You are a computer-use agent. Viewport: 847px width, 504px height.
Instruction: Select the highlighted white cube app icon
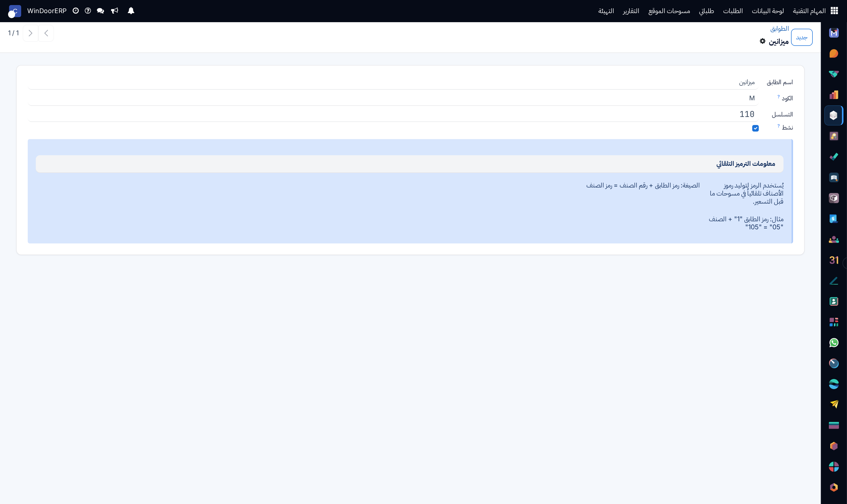(x=834, y=115)
